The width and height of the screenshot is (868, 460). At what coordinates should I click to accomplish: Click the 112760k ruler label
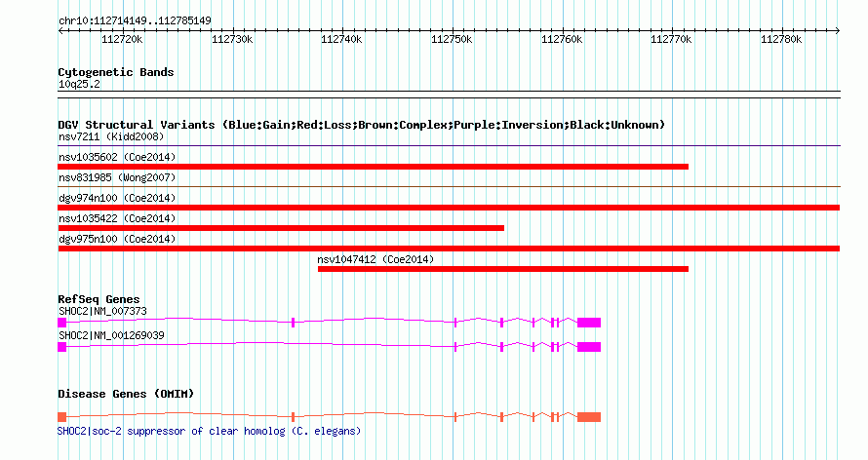tap(562, 39)
